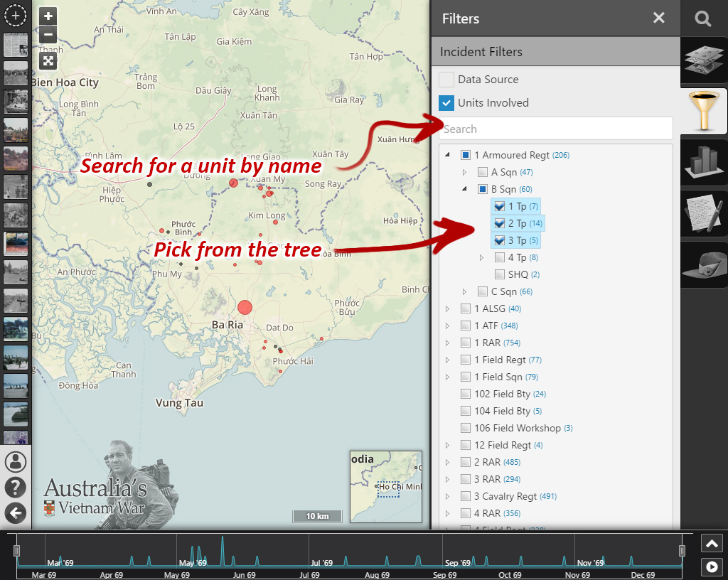The width and height of the screenshot is (728, 580).
Task: Enable the Data Source checkbox
Action: tap(446, 80)
